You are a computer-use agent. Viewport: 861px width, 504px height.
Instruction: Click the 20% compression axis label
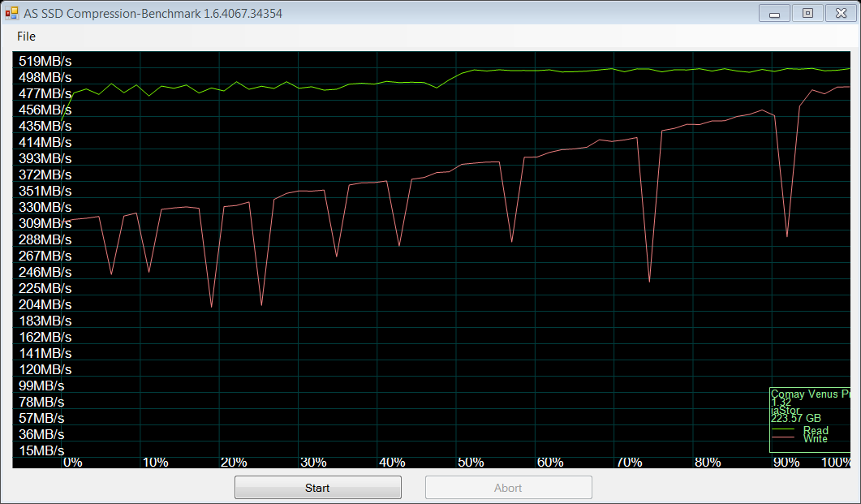(x=234, y=463)
